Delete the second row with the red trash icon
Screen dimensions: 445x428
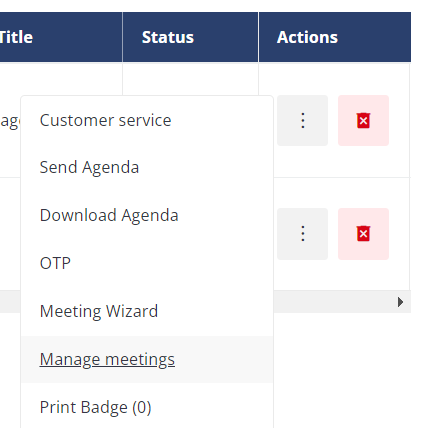(363, 234)
